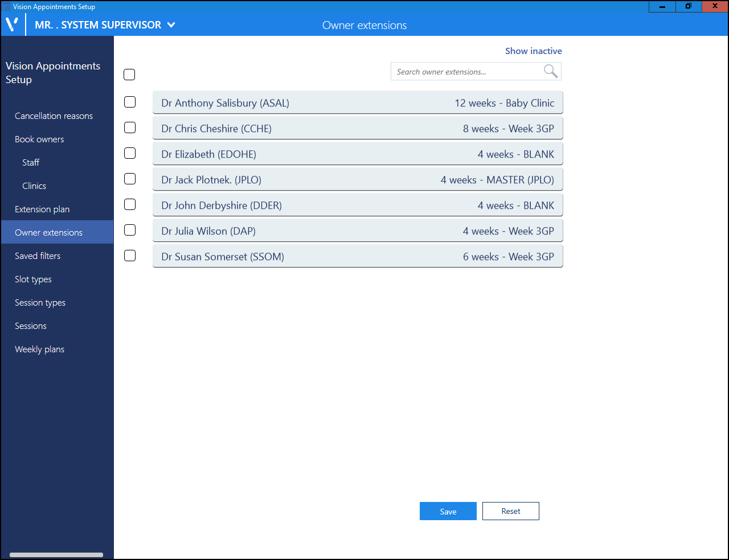Tick the checkbox for Dr Jack Plotnek
Image resolution: width=729 pixels, height=560 pixels.
point(130,179)
